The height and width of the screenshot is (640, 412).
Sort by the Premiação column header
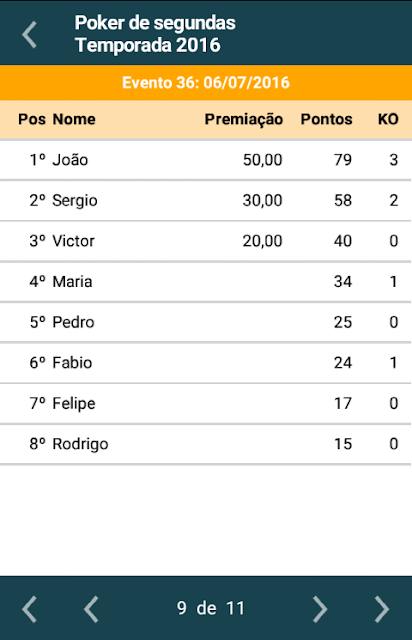point(243,119)
